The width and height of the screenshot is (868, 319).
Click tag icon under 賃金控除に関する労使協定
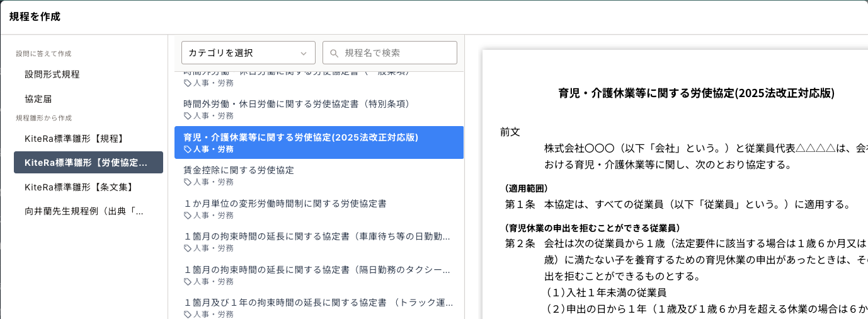pos(187,182)
